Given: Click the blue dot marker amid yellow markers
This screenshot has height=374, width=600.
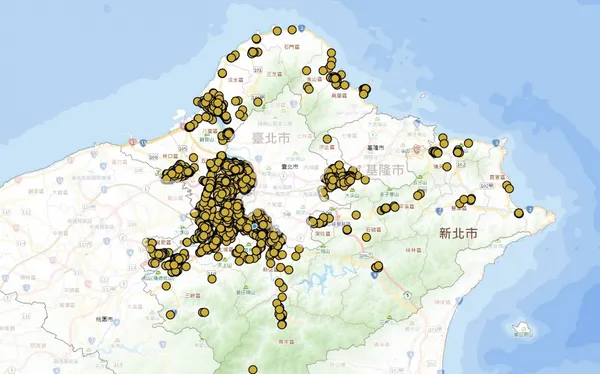Looking at the screenshot, I should pyautogui.click(x=254, y=226).
